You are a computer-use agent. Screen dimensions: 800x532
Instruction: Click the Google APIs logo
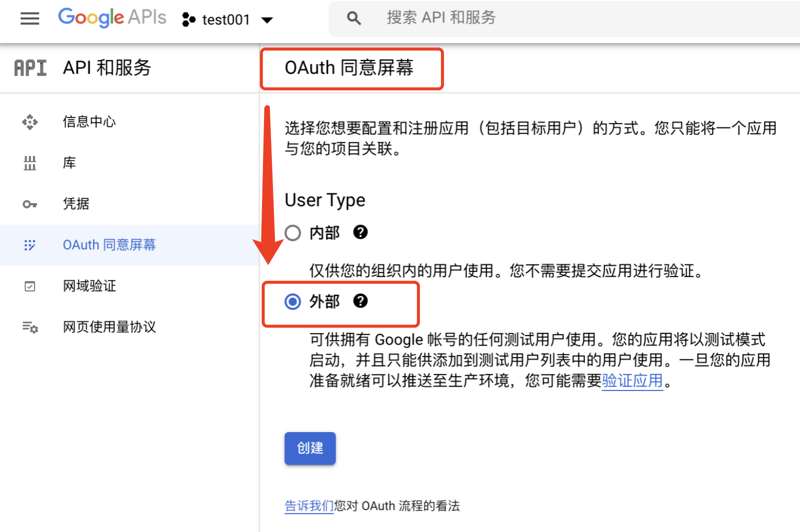pos(111,17)
